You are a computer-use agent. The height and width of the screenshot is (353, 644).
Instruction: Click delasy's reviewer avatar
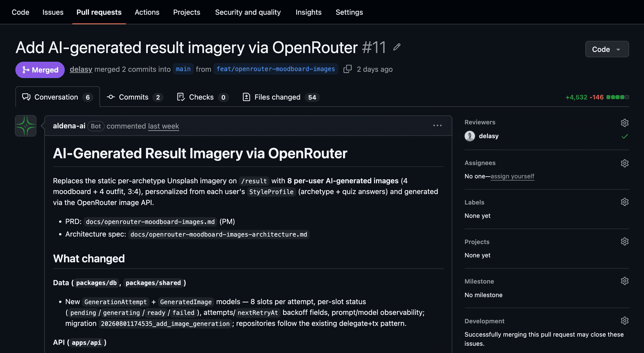pos(470,136)
